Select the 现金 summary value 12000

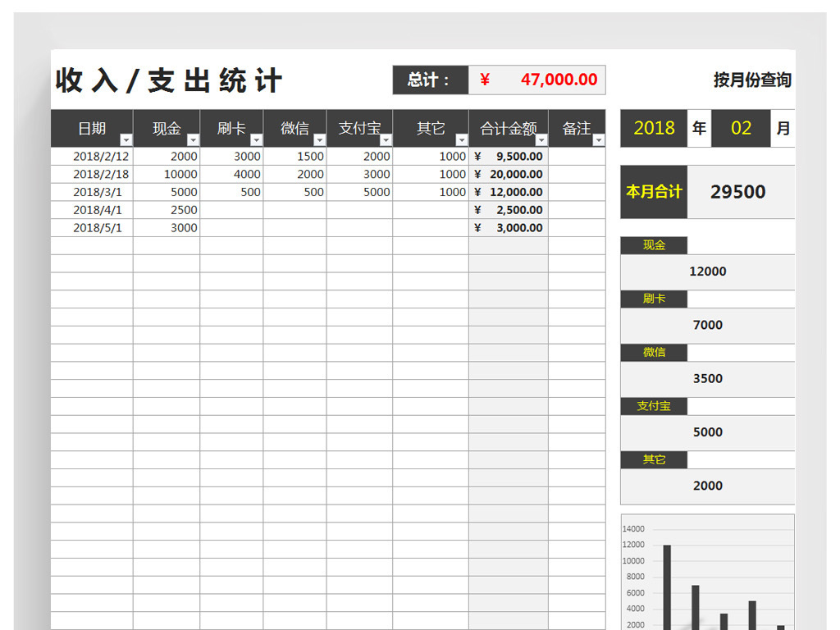pos(707,272)
